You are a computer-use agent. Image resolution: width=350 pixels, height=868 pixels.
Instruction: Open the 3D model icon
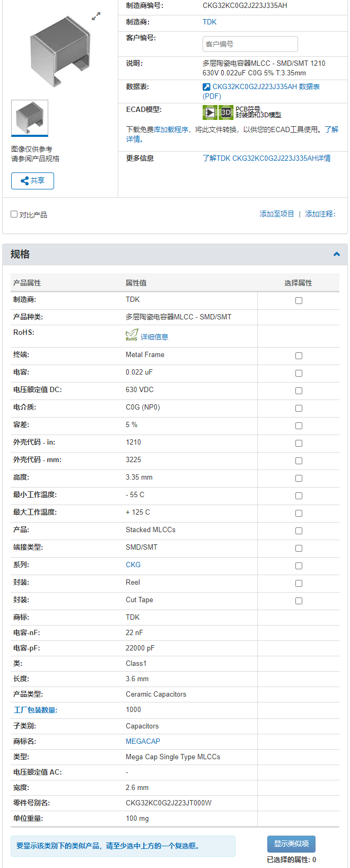tap(226, 112)
